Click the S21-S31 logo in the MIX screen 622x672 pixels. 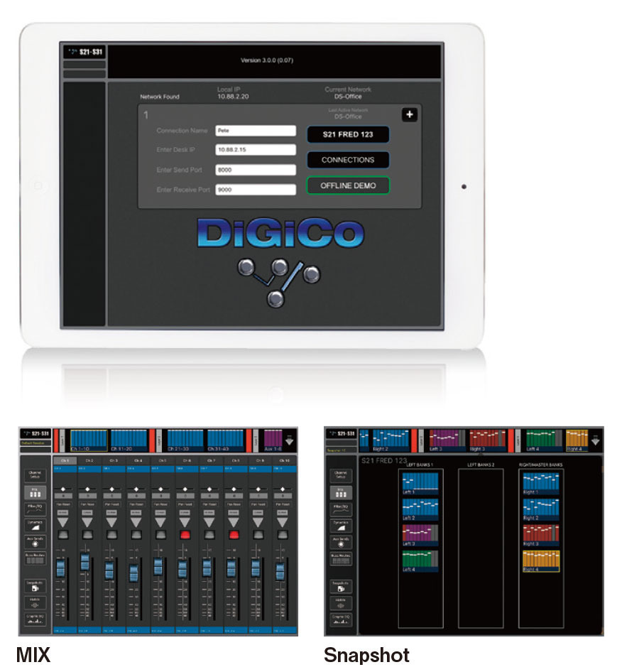coord(36,434)
